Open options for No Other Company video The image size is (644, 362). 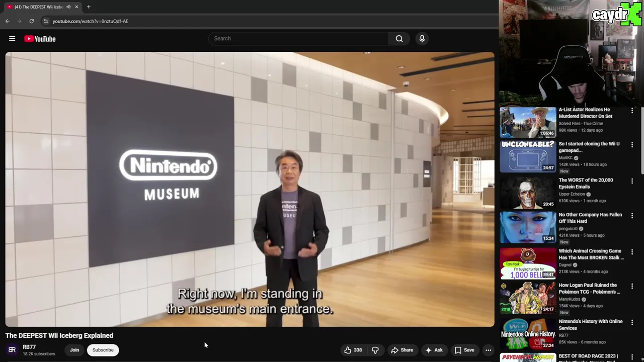click(x=632, y=216)
